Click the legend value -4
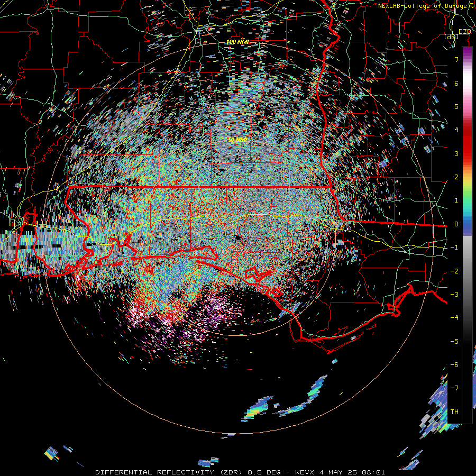This screenshot has width=476, height=476. (454, 317)
